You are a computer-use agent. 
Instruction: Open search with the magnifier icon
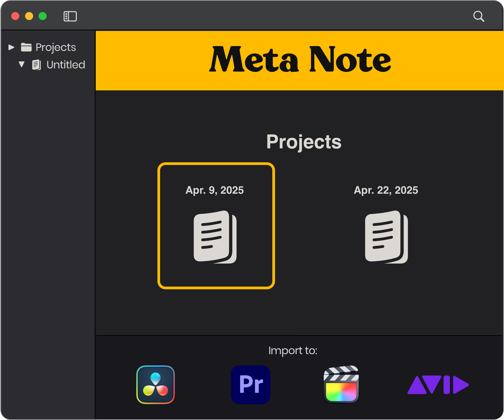pyautogui.click(x=479, y=16)
